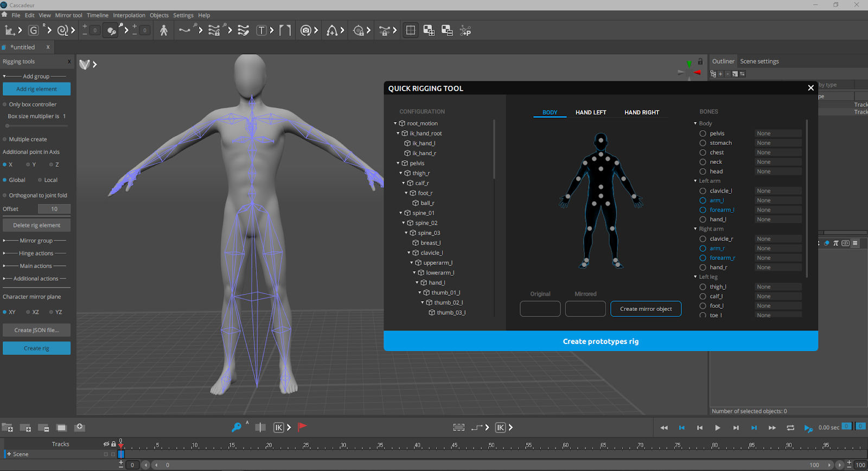This screenshot has height=471, width=868.
Task: Click the blue key icon above timeline
Action: [236, 428]
